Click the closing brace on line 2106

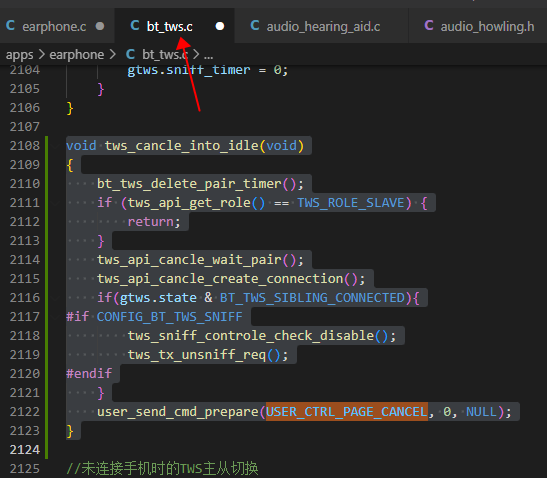point(70,108)
